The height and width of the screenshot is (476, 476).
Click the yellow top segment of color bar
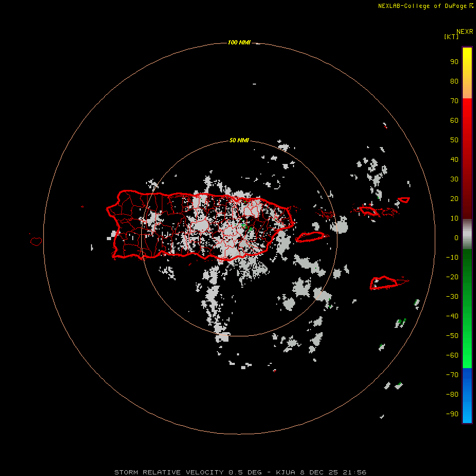click(467, 73)
